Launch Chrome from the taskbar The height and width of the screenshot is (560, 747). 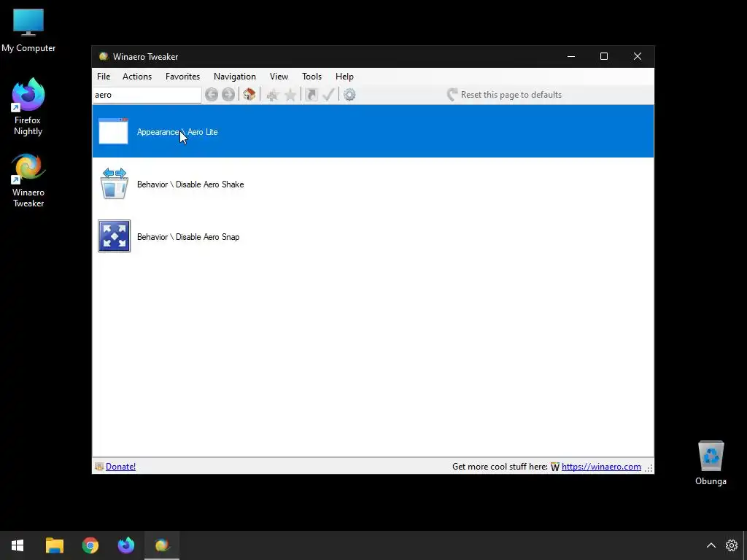click(90, 545)
